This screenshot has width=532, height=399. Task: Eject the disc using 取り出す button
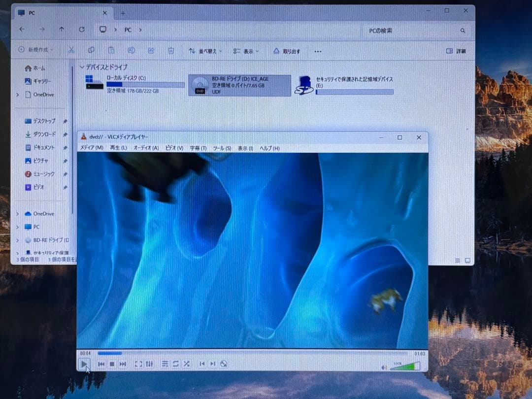(287, 50)
